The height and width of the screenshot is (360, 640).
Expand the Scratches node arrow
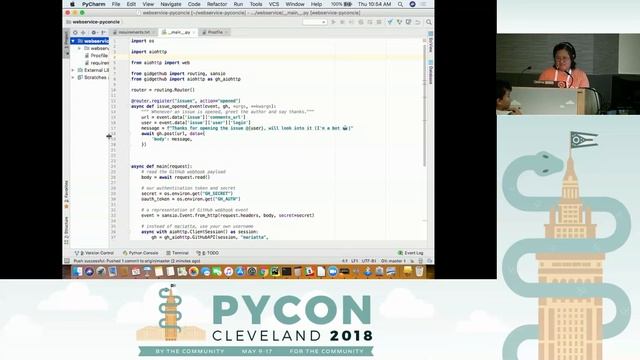(x=73, y=77)
